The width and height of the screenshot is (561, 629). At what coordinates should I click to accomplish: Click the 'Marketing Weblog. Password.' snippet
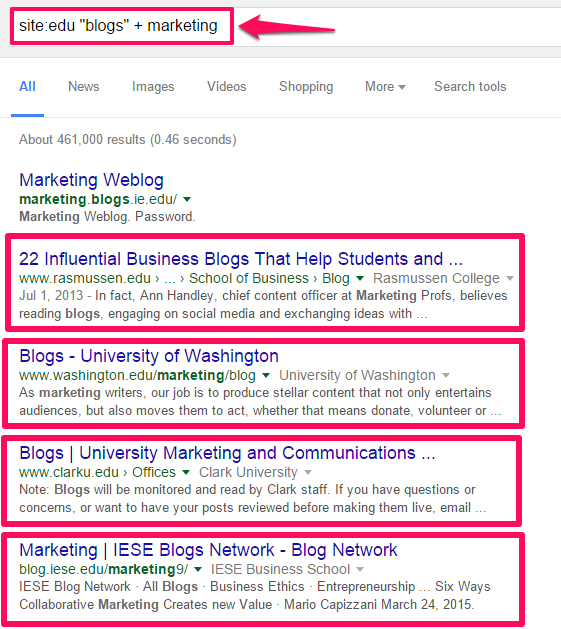(107, 217)
